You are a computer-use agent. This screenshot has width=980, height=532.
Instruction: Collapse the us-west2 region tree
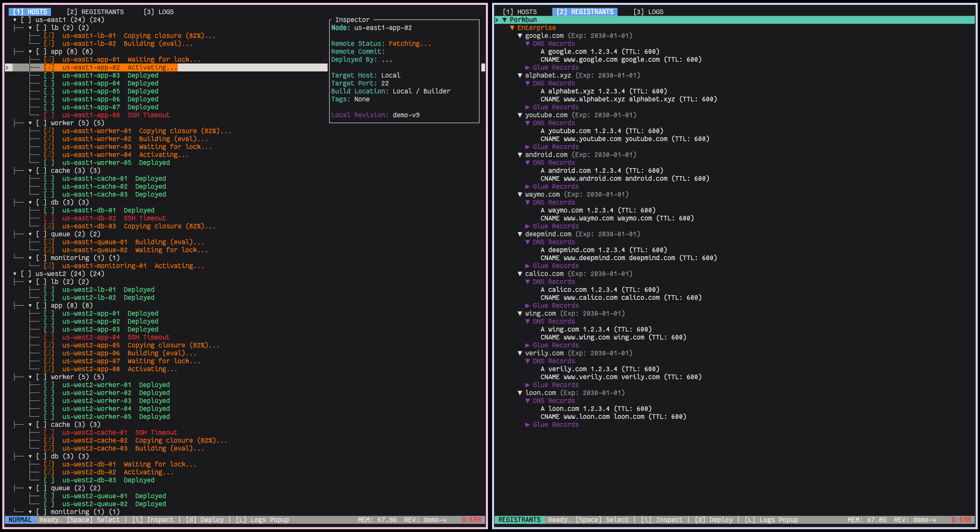[x=15, y=274]
